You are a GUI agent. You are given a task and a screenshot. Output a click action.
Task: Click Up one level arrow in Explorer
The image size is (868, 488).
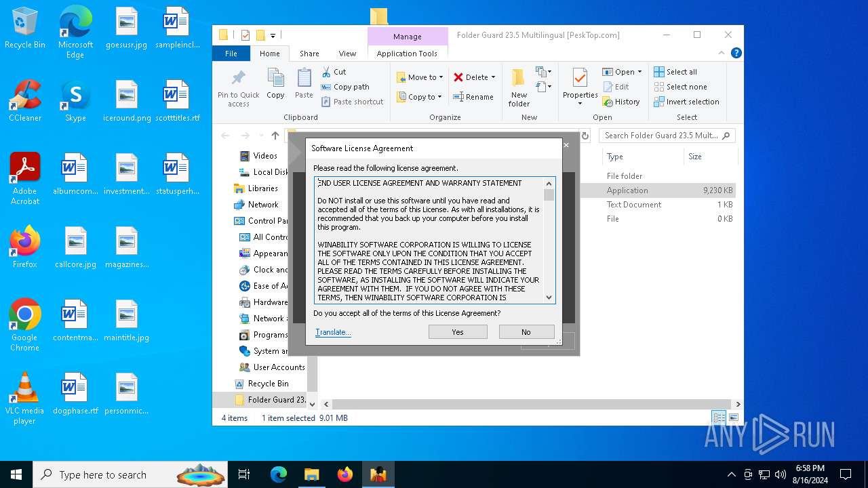[275, 136]
